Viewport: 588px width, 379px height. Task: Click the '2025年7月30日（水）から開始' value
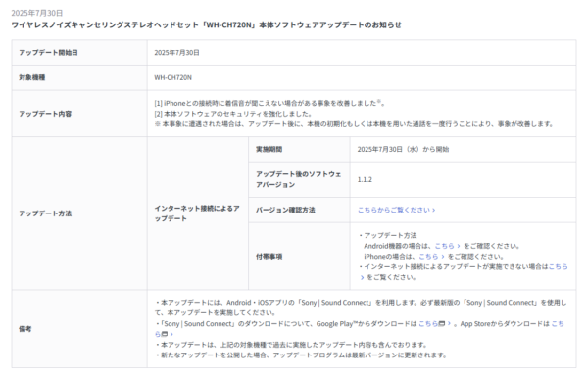(x=403, y=149)
